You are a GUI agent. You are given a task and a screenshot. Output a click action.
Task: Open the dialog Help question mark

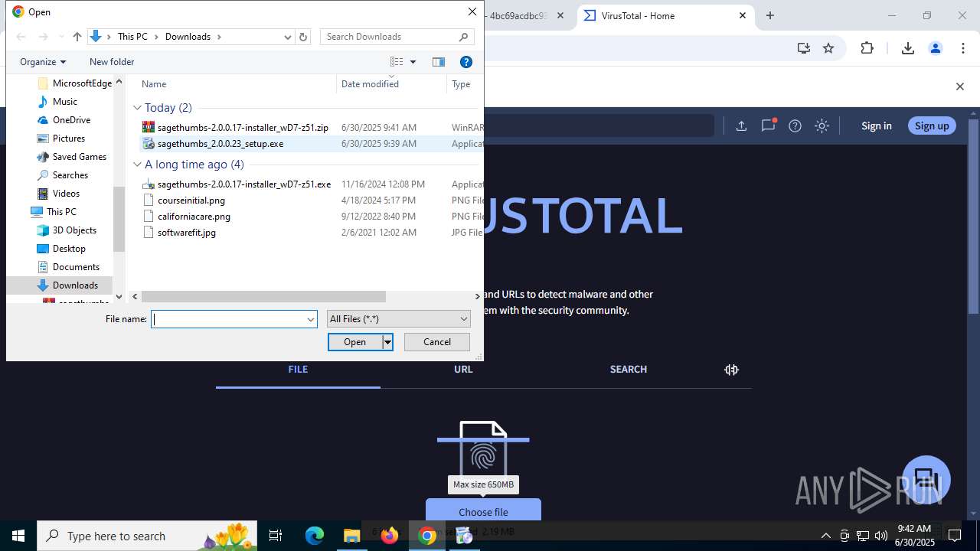coord(465,62)
